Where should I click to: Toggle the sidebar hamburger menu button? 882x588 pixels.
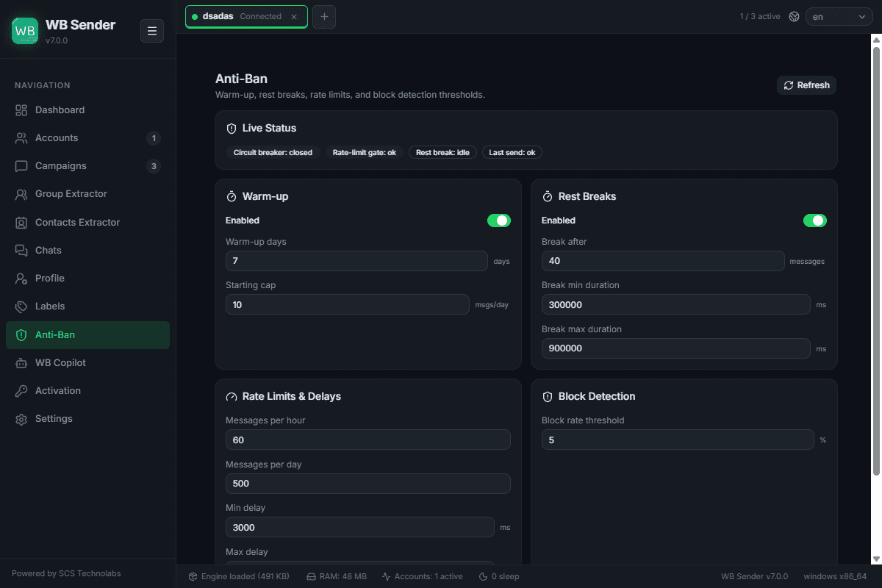click(x=152, y=31)
